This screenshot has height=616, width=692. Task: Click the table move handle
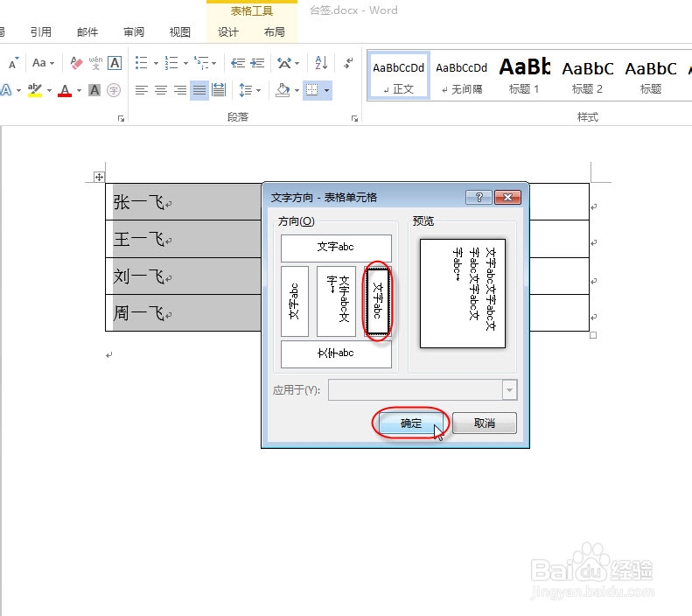click(99, 177)
